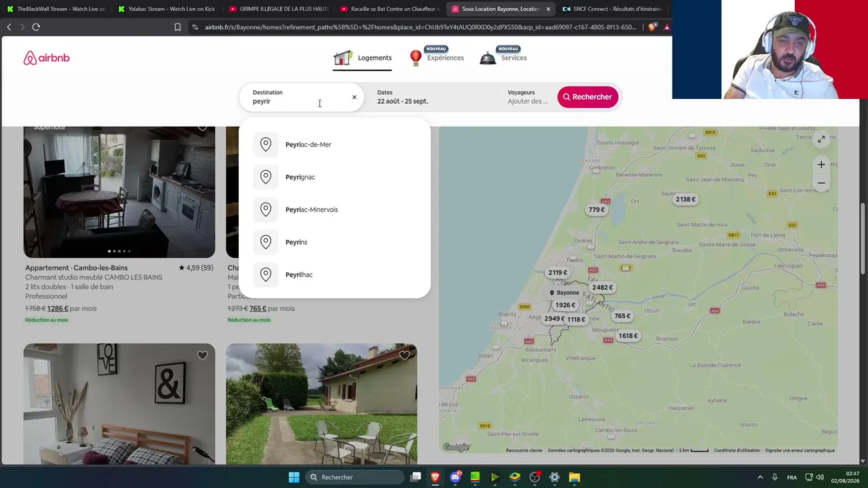Image resolution: width=868 pixels, height=488 pixels.
Task: Choose the Peyrilhac suggestion
Action: pyautogui.click(x=335, y=274)
